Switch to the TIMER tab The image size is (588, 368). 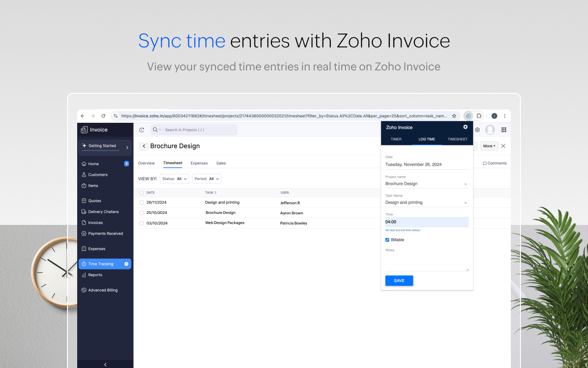pyautogui.click(x=396, y=139)
